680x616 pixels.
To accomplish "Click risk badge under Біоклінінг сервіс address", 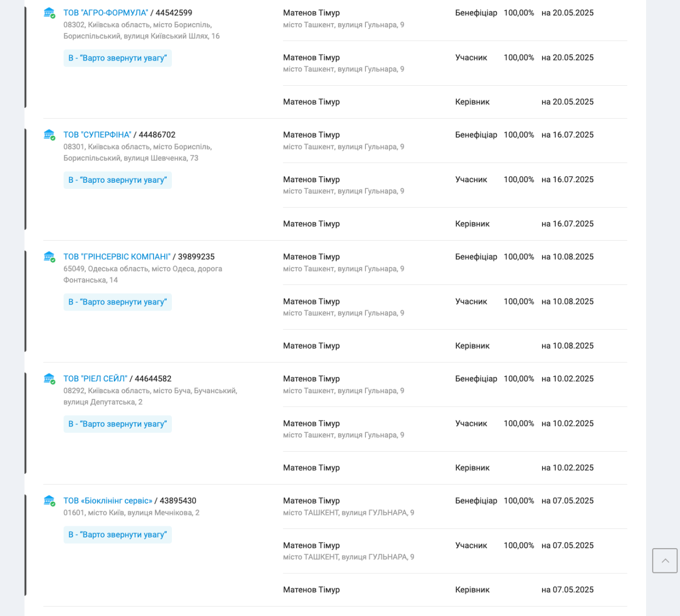I will 118,534.
